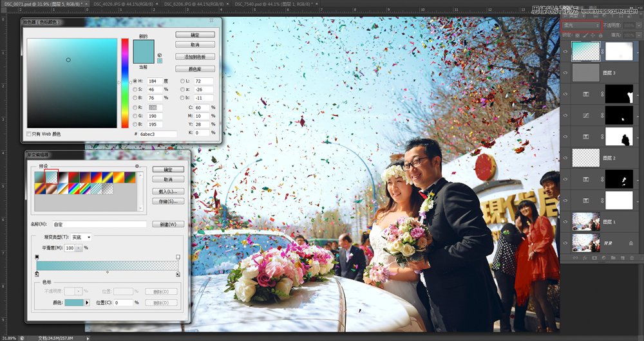Choose the rainbow spectrum gradient preset

(x=74, y=189)
